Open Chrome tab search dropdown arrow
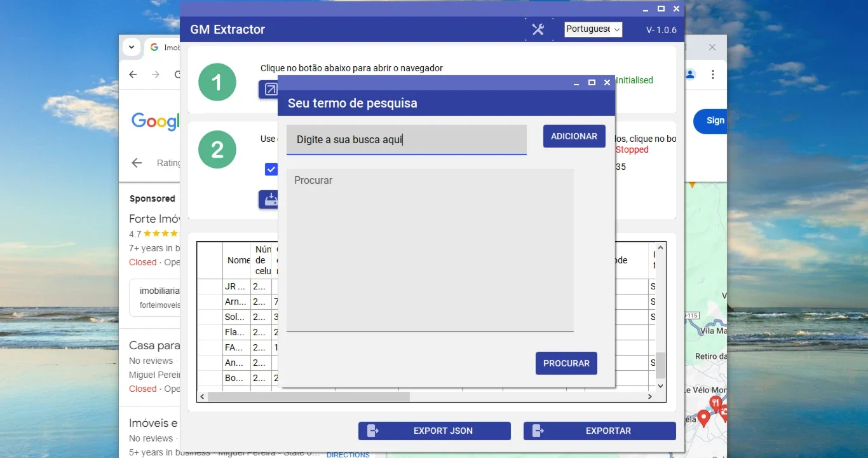The width and height of the screenshot is (868, 458). point(131,47)
